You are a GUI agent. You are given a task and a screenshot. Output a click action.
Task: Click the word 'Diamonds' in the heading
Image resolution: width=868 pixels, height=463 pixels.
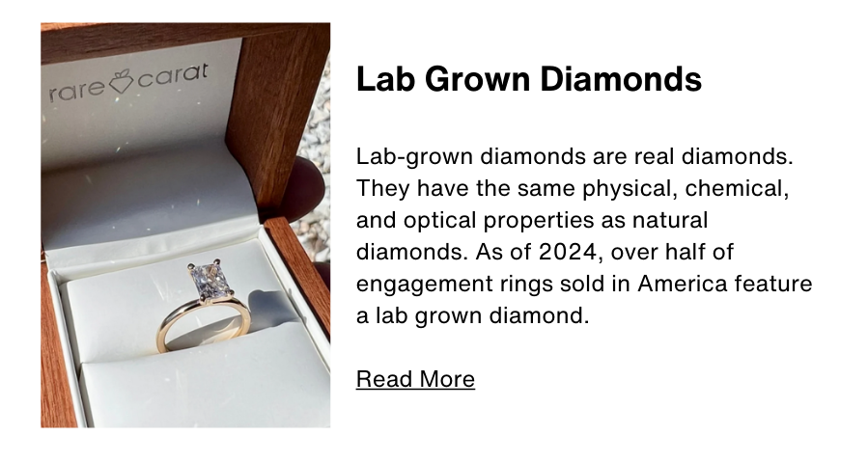pos(621,78)
